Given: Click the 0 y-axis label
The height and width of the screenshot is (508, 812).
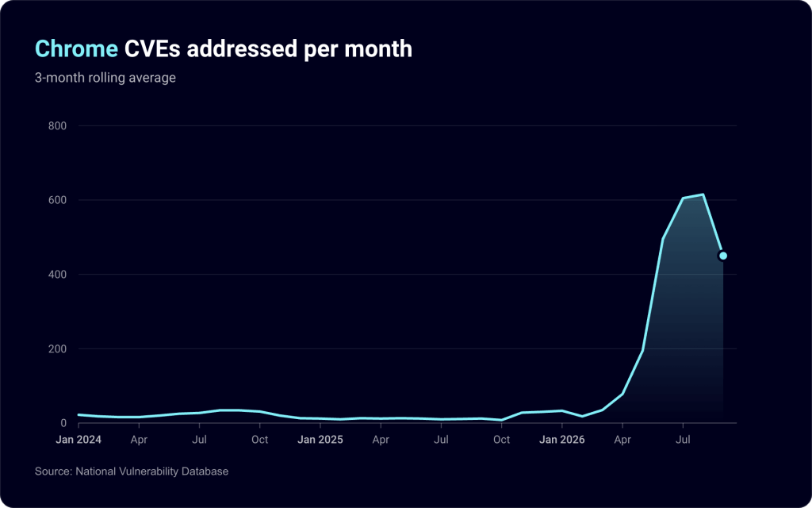Looking at the screenshot, I should click(63, 423).
